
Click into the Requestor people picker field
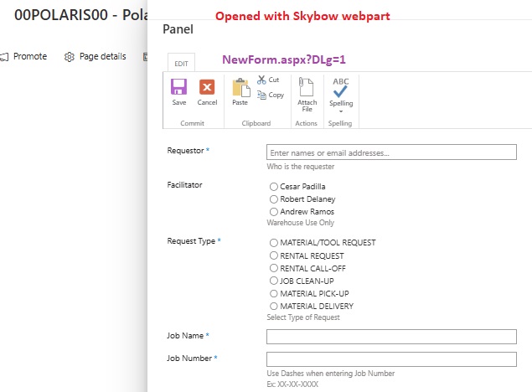pos(391,152)
